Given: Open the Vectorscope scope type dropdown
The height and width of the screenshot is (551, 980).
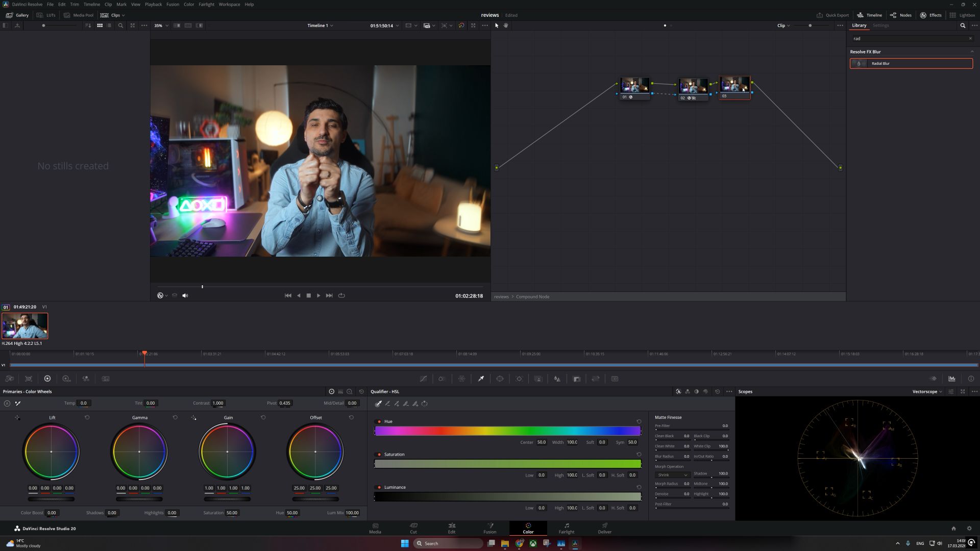Looking at the screenshot, I should pyautogui.click(x=927, y=392).
